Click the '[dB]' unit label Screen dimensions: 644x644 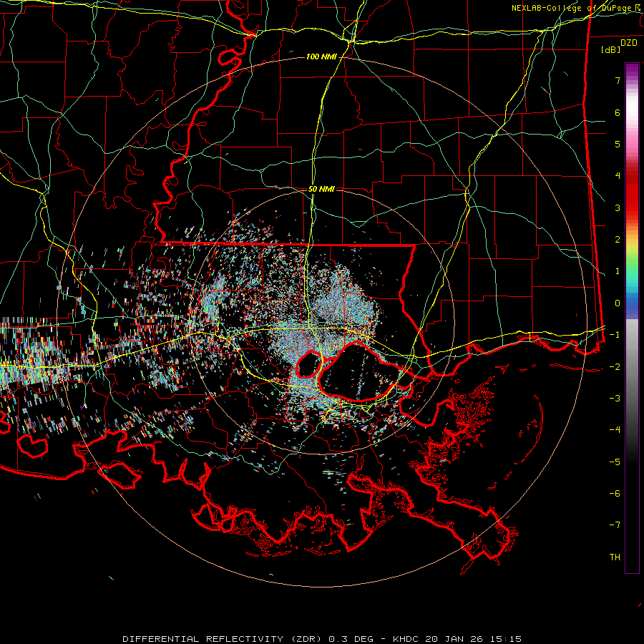[610, 49]
